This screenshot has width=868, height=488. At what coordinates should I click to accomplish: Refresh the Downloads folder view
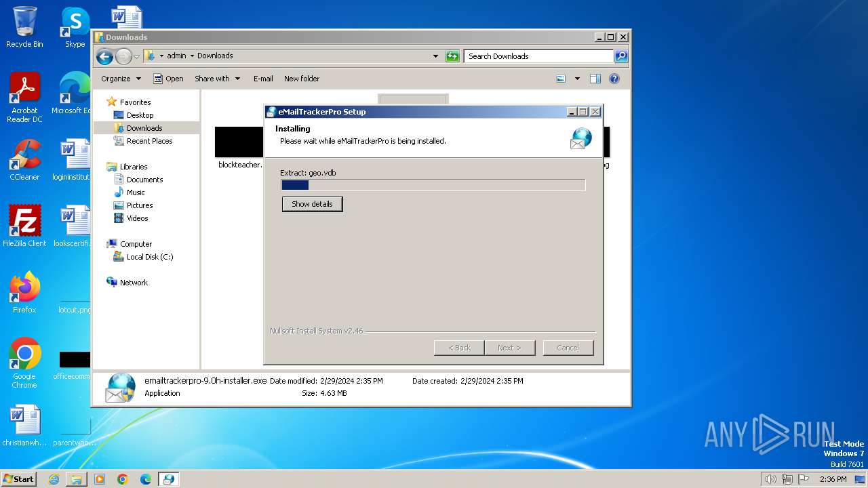pyautogui.click(x=452, y=56)
